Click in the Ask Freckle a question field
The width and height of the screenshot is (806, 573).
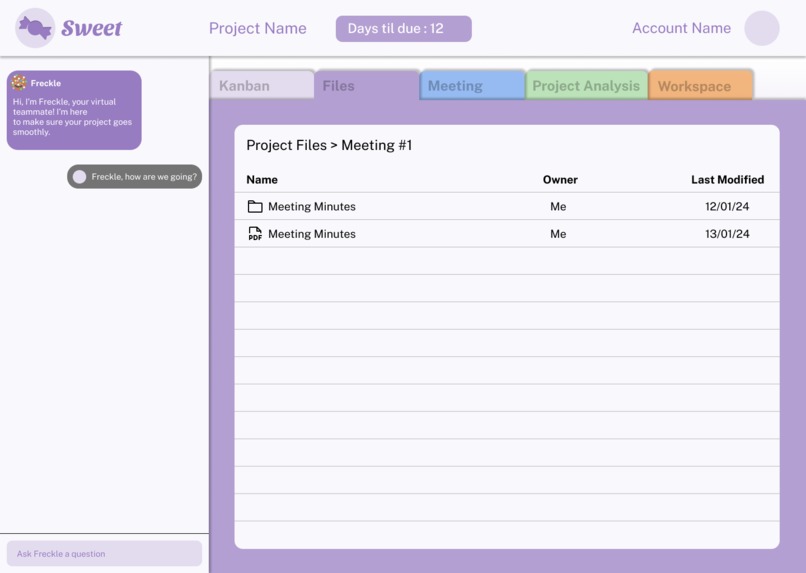(104, 553)
